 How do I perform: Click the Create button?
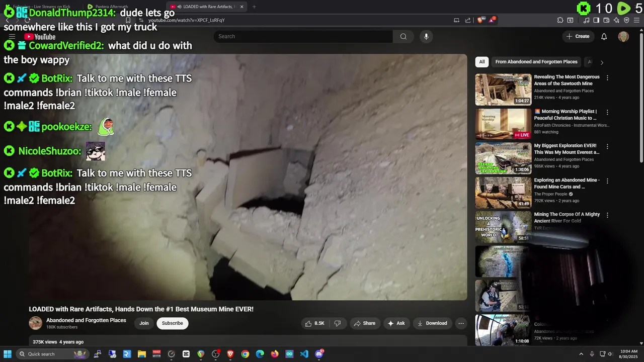tap(578, 36)
